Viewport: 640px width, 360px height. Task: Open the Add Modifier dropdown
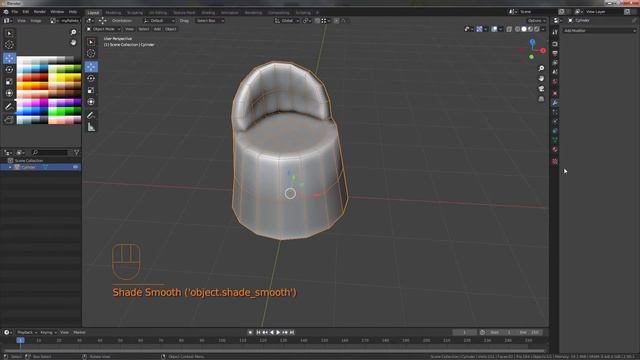599,31
